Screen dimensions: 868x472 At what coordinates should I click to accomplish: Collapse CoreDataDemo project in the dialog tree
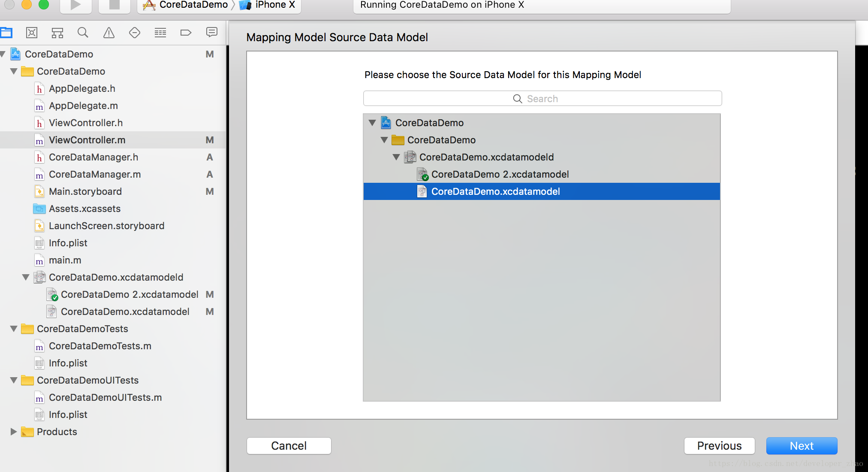(372, 123)
